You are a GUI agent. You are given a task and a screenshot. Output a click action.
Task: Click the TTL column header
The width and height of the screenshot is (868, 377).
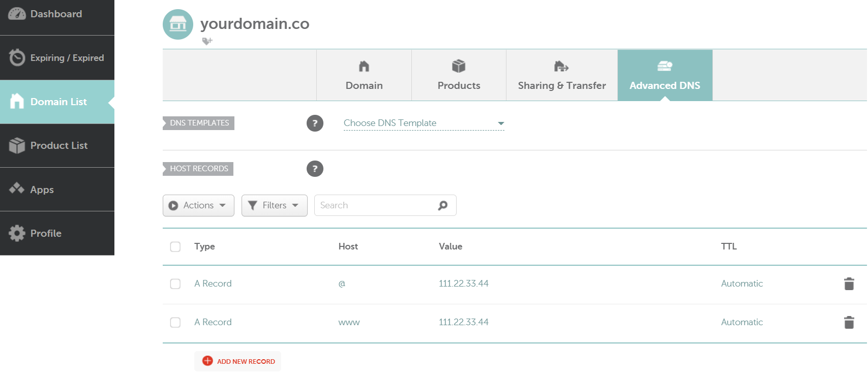coord(729,246)
